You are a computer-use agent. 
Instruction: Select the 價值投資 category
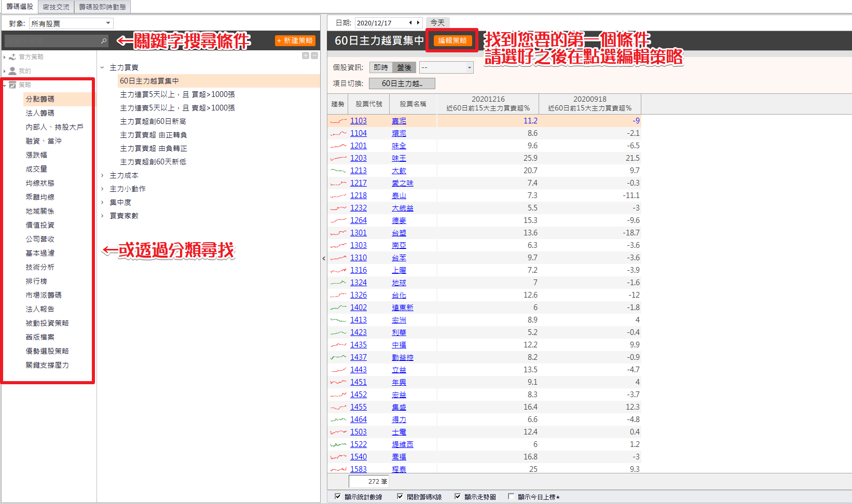point(40,225)
